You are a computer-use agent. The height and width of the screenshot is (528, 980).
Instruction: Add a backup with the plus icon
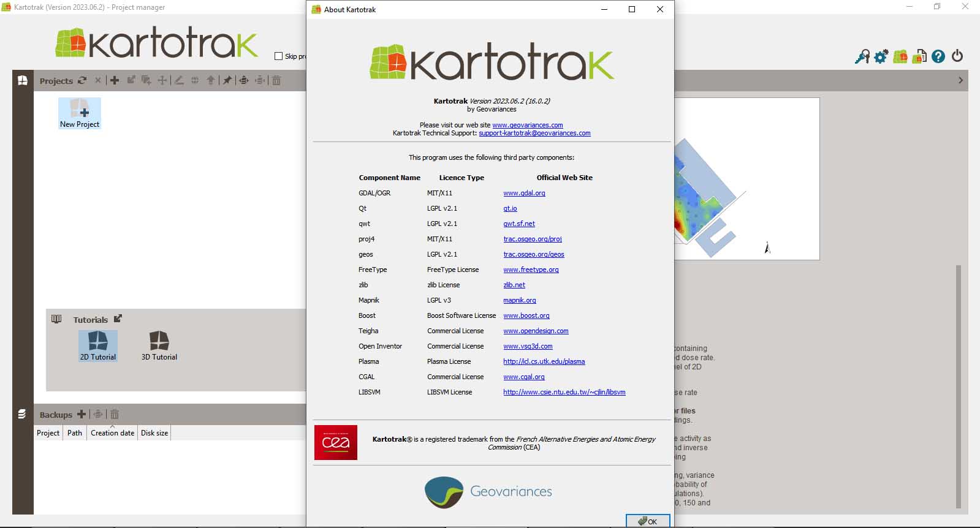(82, 415)
